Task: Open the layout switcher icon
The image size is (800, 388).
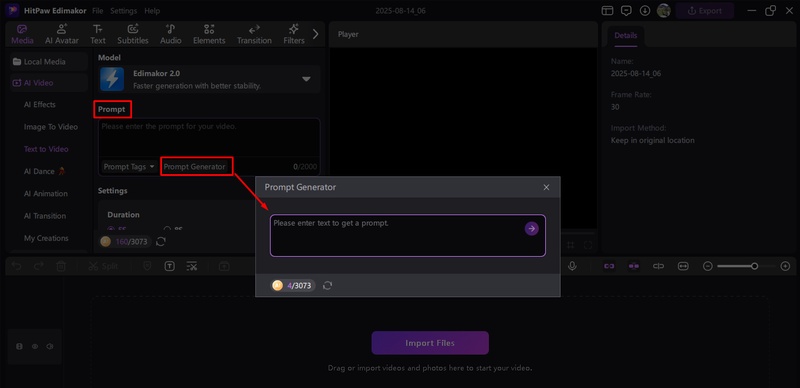Action: 607,11
